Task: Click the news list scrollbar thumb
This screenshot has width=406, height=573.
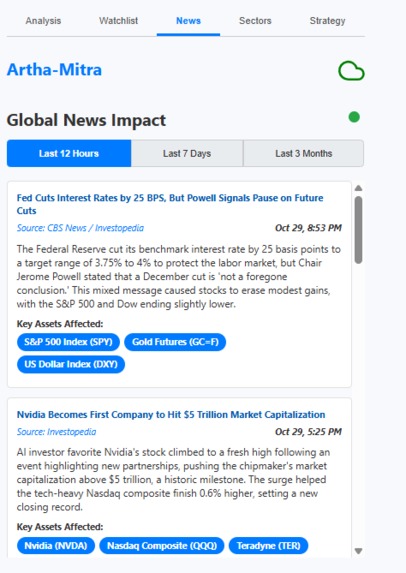Action: point(358,230)
